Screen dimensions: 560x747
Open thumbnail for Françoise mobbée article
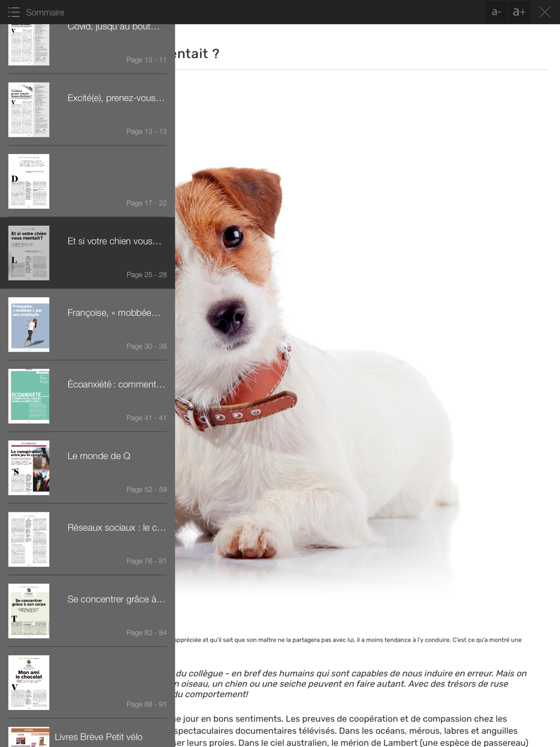[x=29, y=325]
